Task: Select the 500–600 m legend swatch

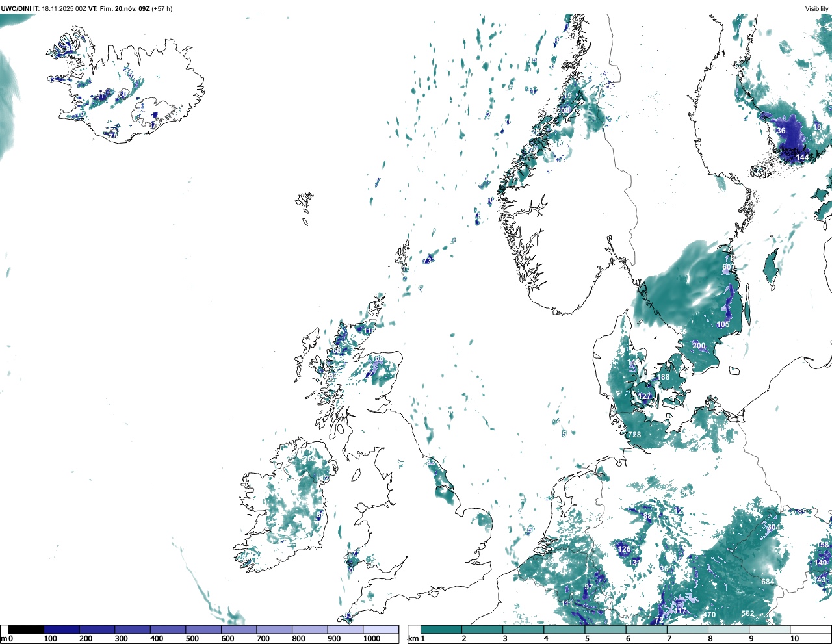Action: click(203, 629)
